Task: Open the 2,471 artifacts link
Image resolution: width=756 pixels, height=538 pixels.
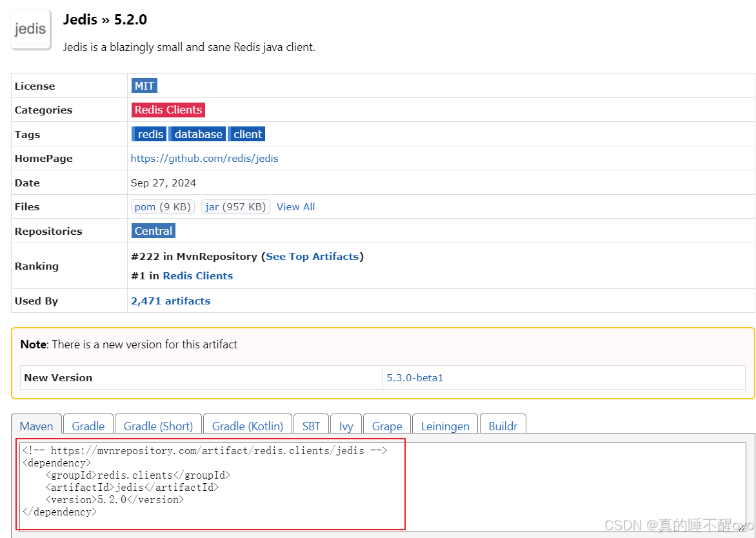Action: click(171, 301)
